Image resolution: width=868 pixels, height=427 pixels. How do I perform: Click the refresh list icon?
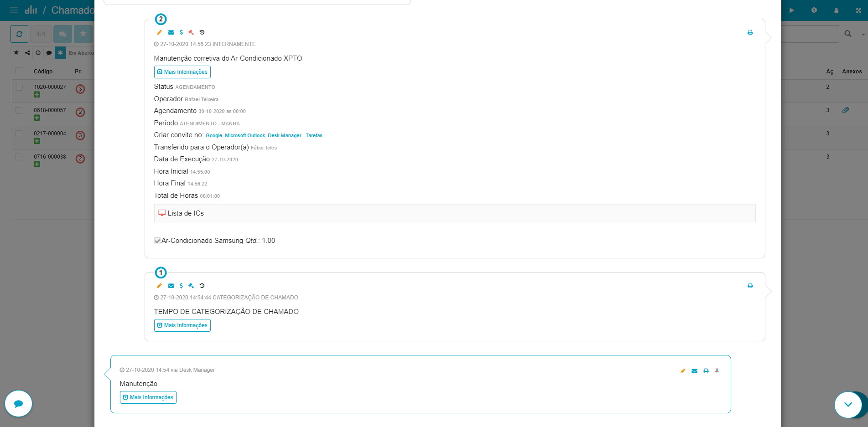[x=20, y=34]
